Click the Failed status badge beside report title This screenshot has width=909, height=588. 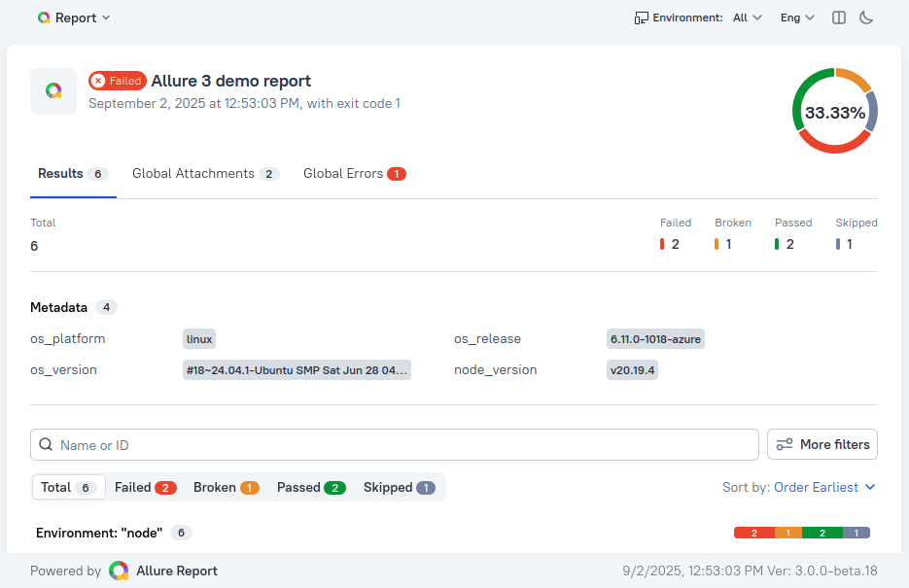(117, 81)
